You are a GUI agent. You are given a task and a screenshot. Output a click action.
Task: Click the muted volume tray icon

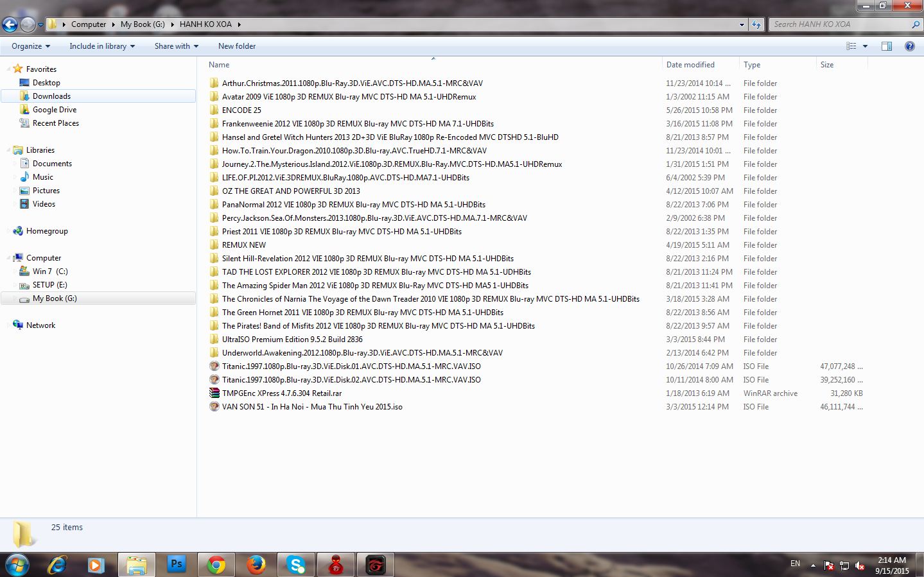[860, 565]
